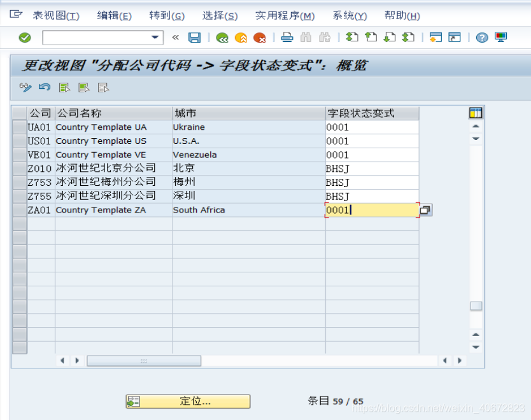Open the 选择(S) menu
The image size is (531, 420).
click(x=220, y=15)
